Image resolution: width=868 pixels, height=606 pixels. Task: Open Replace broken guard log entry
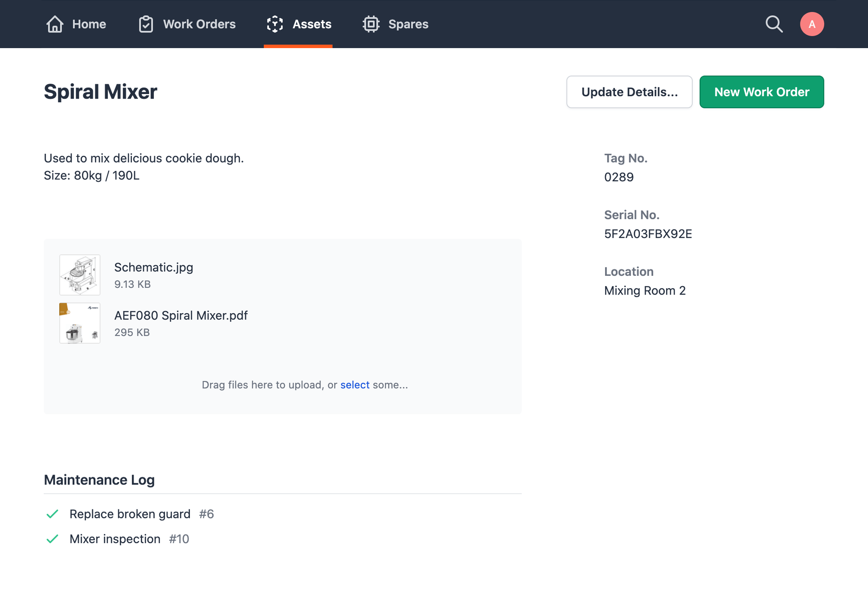pyautogui.click(x=130, y=514)
